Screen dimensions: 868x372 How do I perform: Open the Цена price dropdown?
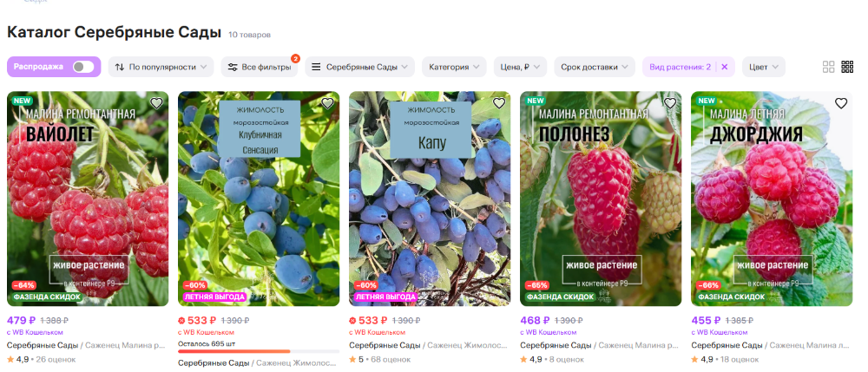520,67
